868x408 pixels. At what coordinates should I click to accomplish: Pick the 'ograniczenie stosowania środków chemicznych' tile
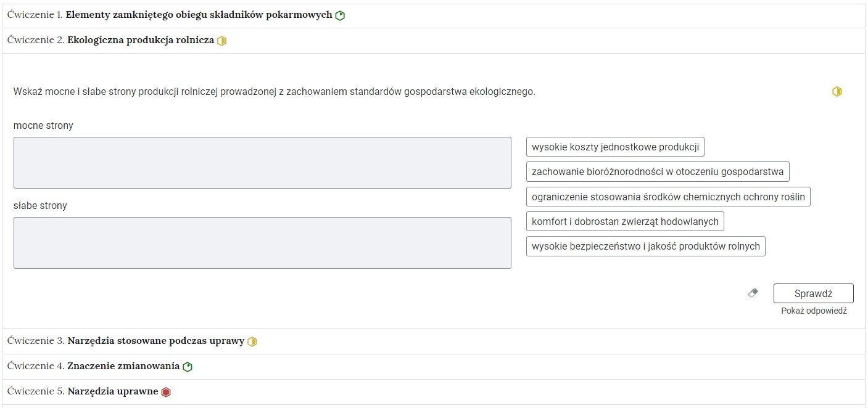pyautogui.click(x=668, y=197)
